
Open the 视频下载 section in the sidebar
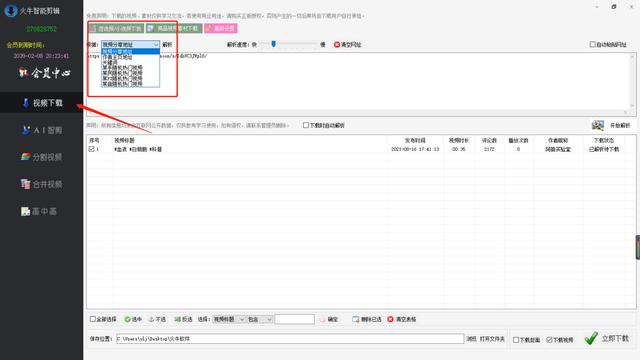tap(41, 103)
